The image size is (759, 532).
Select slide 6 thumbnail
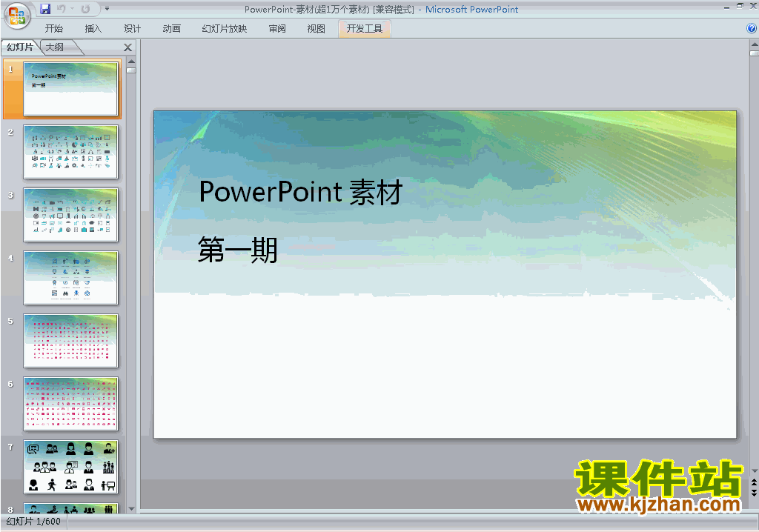[x=70, y=404]
